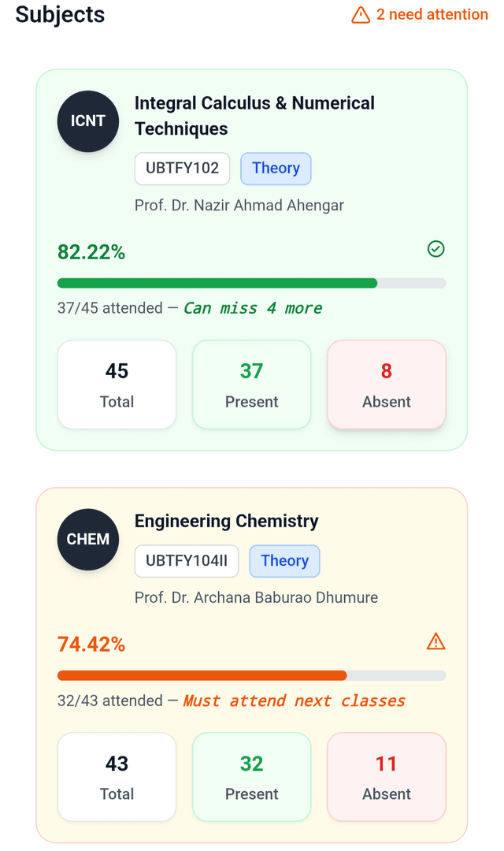
Task: Toggle the Present stat box showing 37
Action: click(251, 385)
